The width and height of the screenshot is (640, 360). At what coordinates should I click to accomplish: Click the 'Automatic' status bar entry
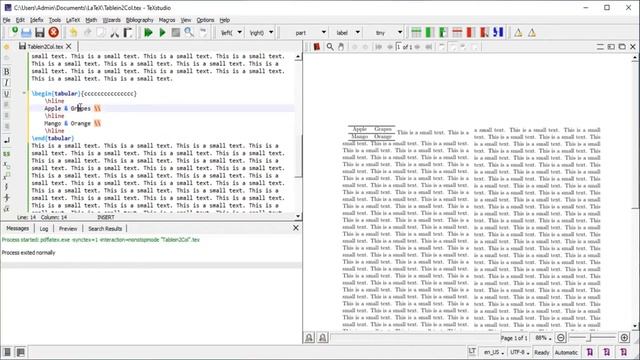pos(566,352)
